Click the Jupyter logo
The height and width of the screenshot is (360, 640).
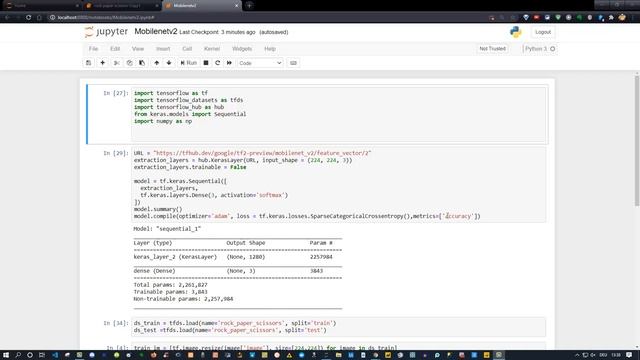[107, 32]
